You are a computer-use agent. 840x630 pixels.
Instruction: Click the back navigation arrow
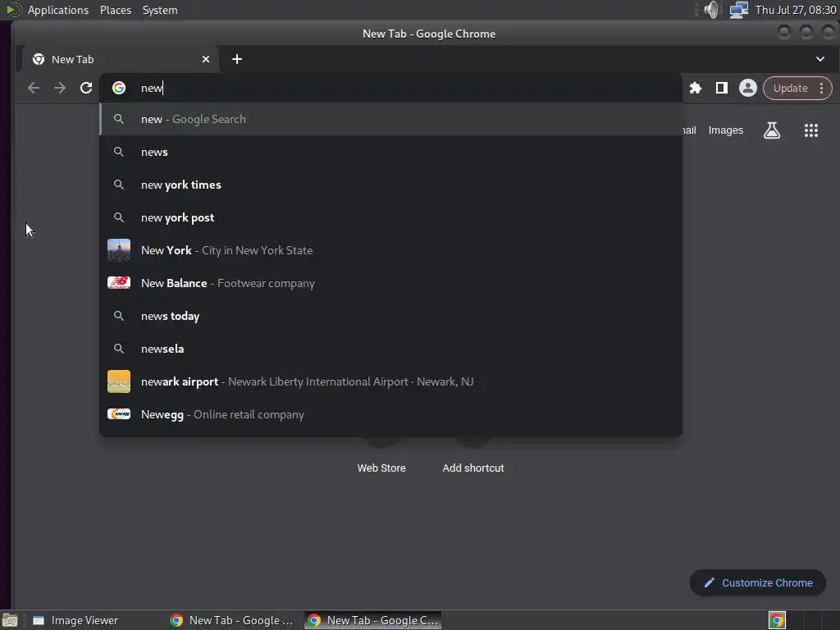tap(34, 88)
